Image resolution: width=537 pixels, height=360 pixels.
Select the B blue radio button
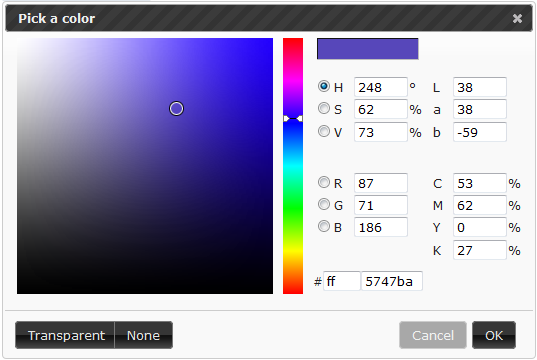tap(324, 226)
